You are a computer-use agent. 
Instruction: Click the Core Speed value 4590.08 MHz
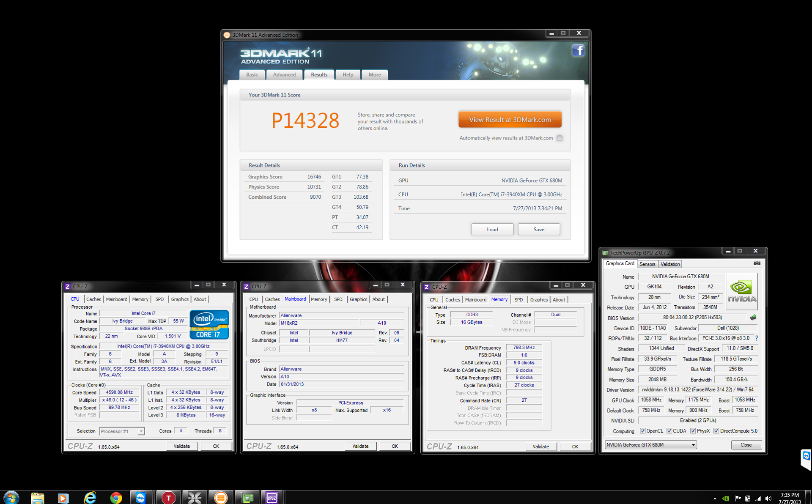coord(119,392)
